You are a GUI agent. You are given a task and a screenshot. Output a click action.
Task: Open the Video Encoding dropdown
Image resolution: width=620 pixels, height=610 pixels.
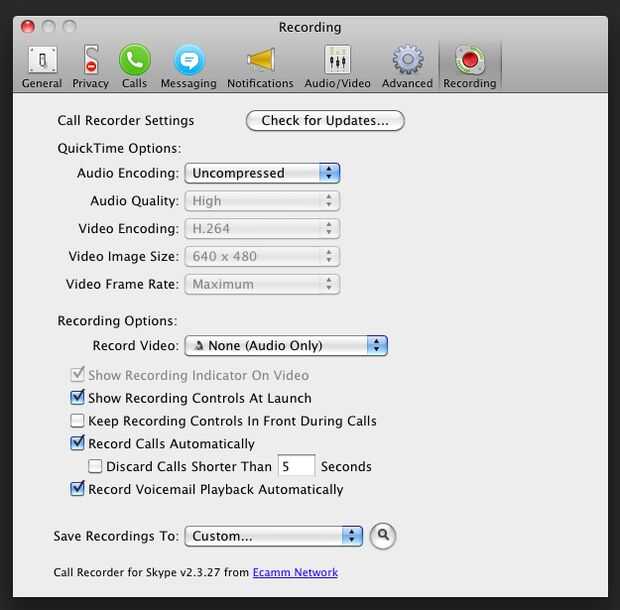click(262, 229)
